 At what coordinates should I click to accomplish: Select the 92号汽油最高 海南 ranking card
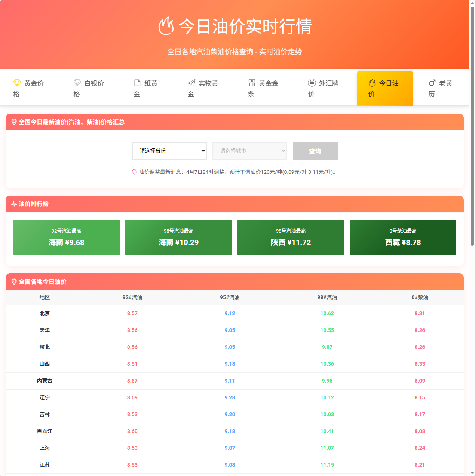coord(66,238)
